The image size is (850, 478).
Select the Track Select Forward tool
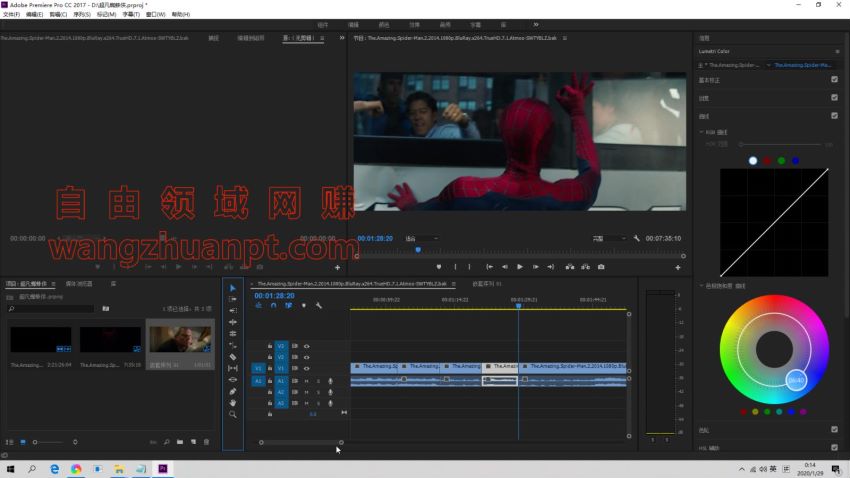click(x=233, y=299)
